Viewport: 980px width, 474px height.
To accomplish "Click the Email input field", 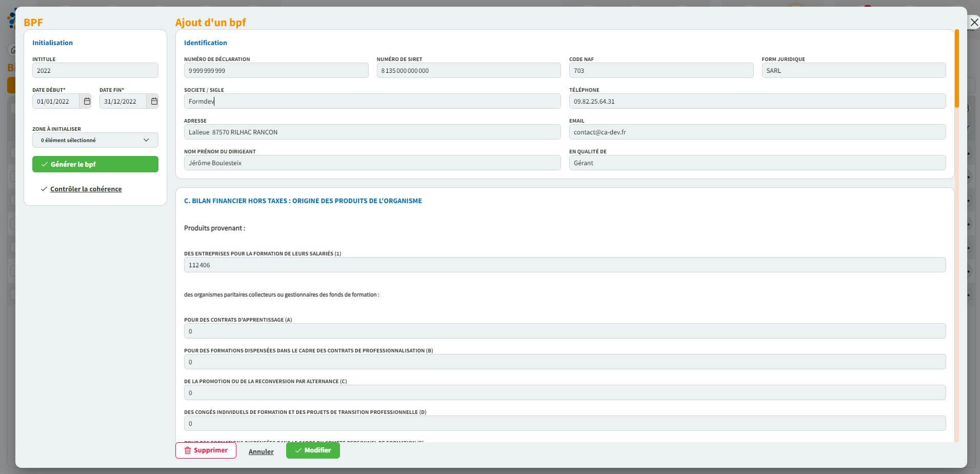I will [x=757, y=132].
